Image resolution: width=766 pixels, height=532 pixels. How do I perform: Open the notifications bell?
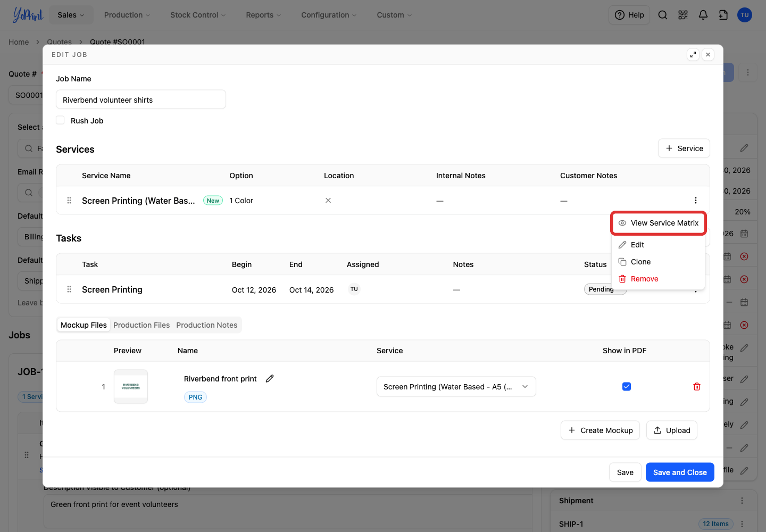pos(703,15)
